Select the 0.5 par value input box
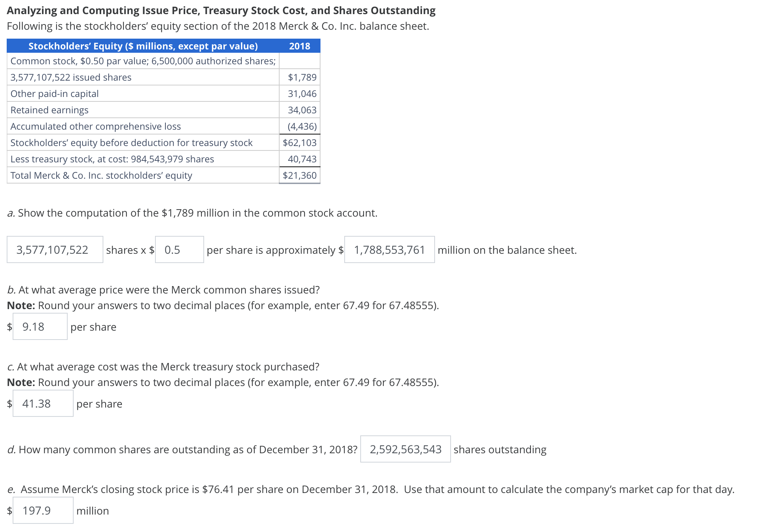Viewport: 783px width, 532px height. (179, 250)
